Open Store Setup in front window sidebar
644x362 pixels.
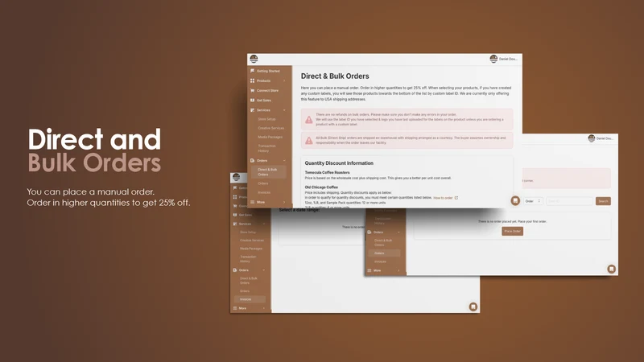tap(266, 119)
